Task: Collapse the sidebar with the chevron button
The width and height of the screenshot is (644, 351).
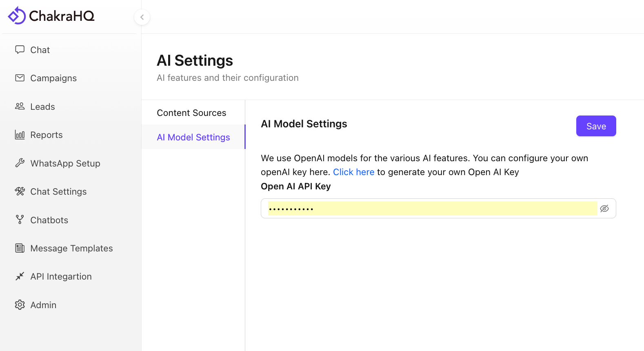Action: click(x=142, y=17)
